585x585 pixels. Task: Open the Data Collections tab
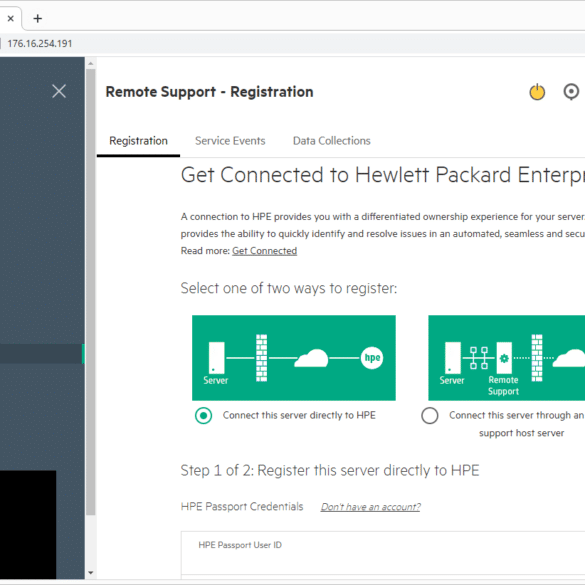click(331, 141)
